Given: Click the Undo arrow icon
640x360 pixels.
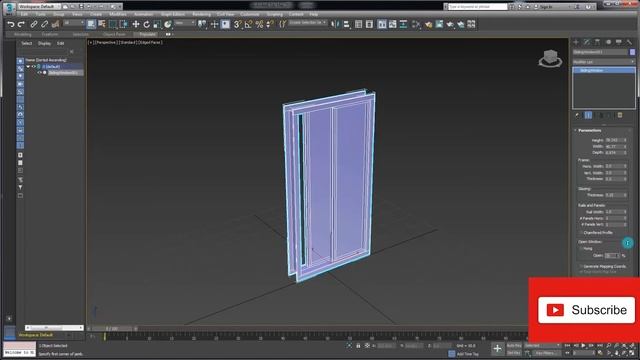Looking at the screenshot, I should (x=11, y=24).
